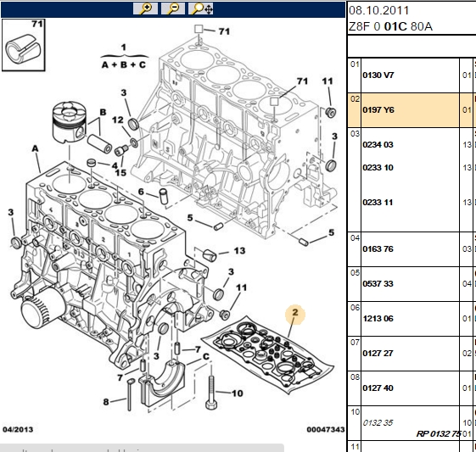Click letter C label near bearing cap

[x=206, y=357]
